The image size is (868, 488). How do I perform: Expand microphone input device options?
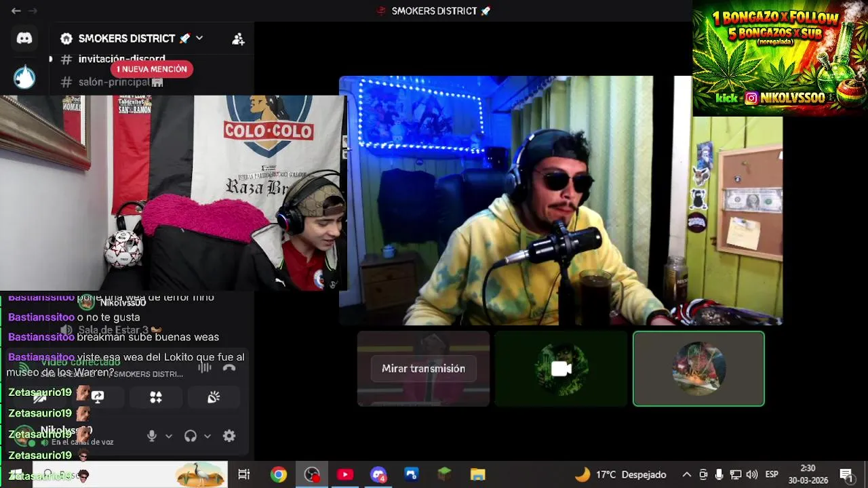(169, 436)
